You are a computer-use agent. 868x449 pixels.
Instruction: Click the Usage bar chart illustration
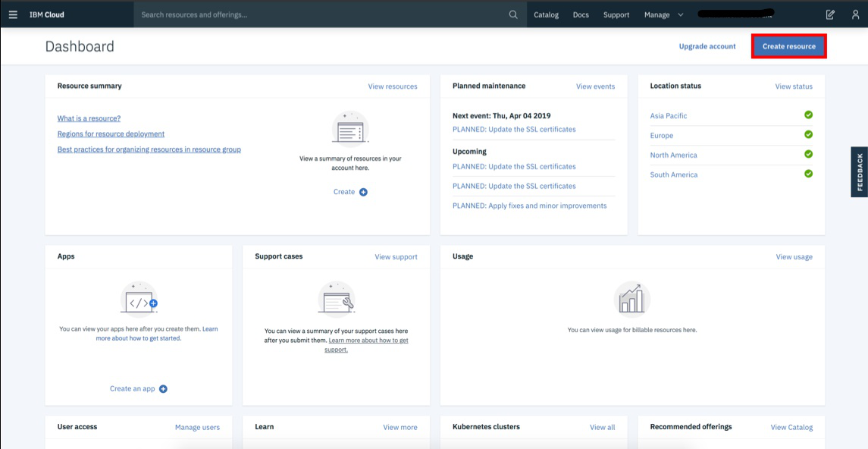tap(631, 300)
